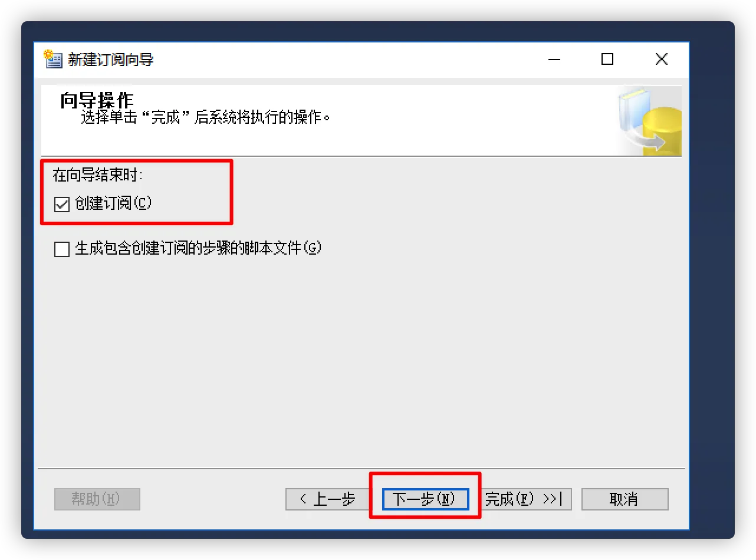This screenshot has height=560, width=756.
Task: Proceed using the 下一步(N) button
Action: pos(425,499)
